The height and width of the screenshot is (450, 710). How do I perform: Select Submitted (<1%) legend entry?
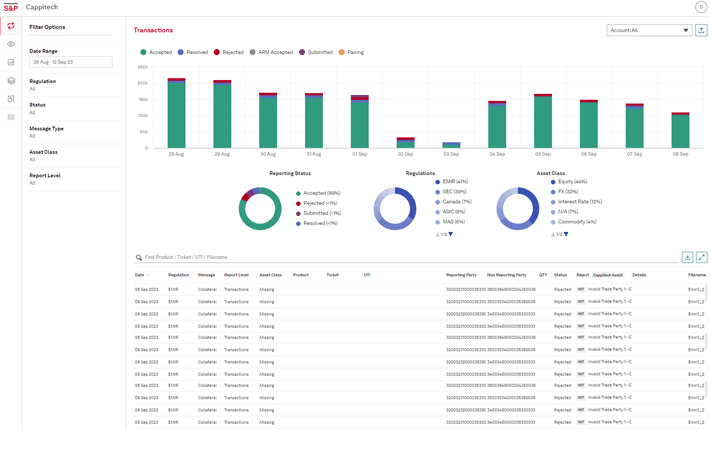click(318, 213)
